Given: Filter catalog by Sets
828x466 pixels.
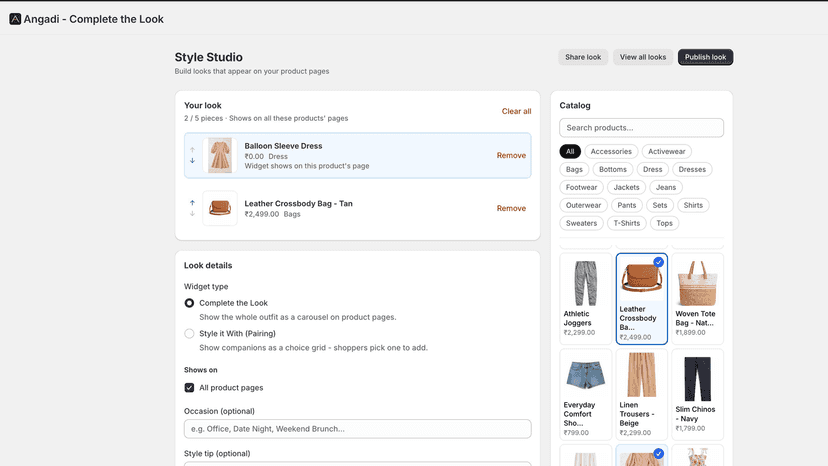Looking at the screenshot, I should 660,206.
